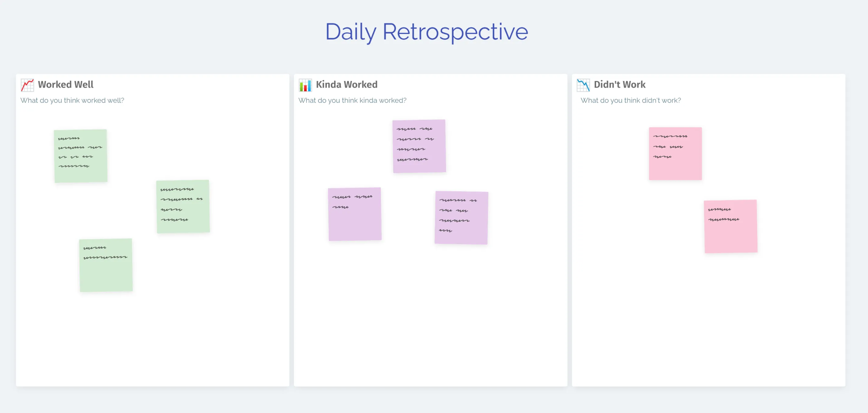Screen dimensions: 868x413
Task: Click the Worked Well upward chart icon
Action: [27, 85]
